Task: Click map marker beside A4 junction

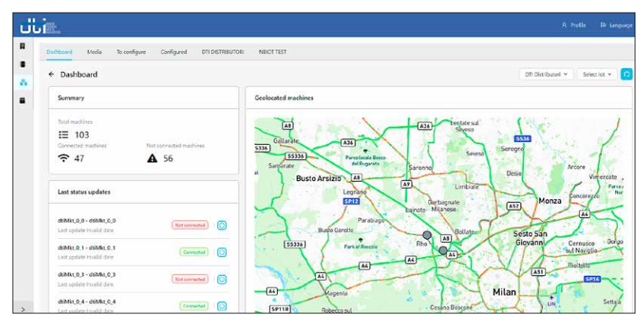Action: click(442, 250)
